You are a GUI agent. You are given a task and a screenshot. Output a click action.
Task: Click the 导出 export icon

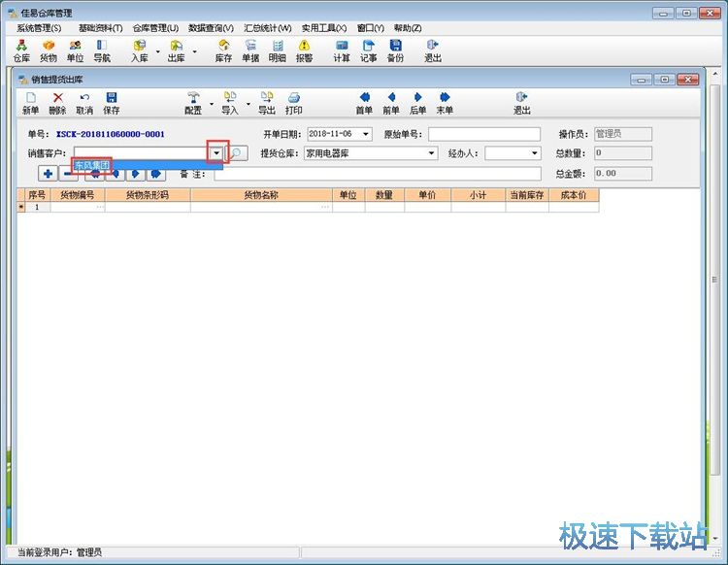coord(267,103)
